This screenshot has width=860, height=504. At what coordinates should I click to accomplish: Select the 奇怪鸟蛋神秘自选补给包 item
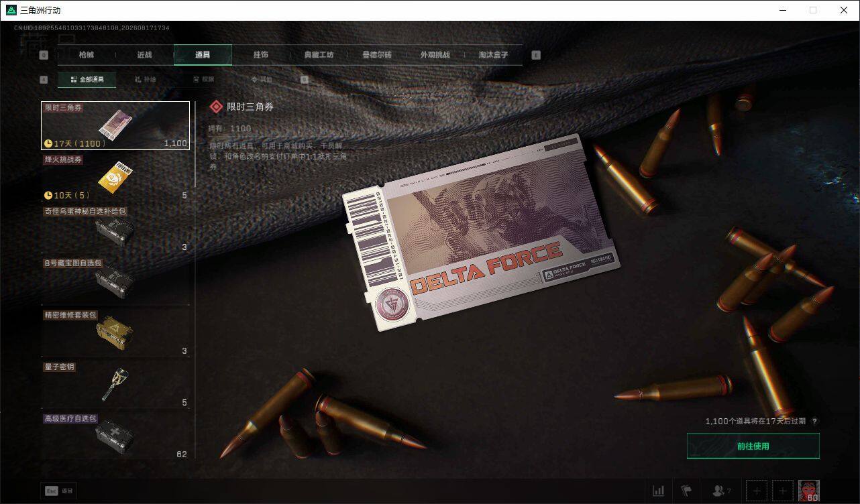(x=115, y=229)
